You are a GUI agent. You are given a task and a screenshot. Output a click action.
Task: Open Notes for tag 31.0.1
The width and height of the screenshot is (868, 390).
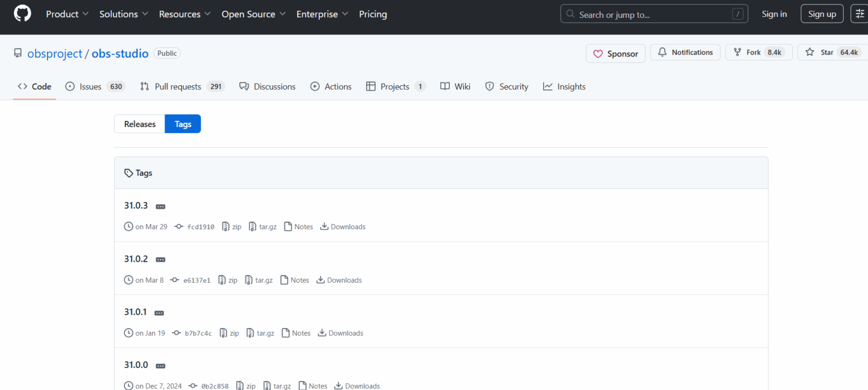(296, 333)
